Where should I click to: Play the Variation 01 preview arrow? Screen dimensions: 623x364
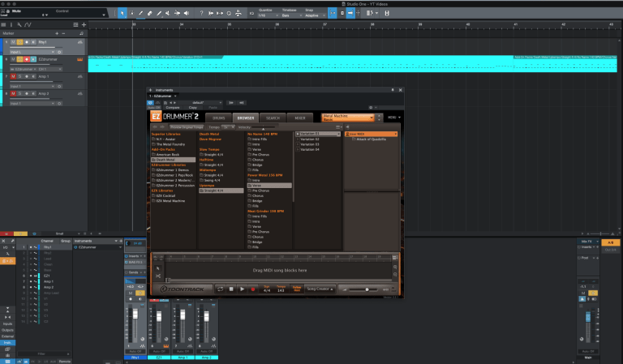point(298,134)
